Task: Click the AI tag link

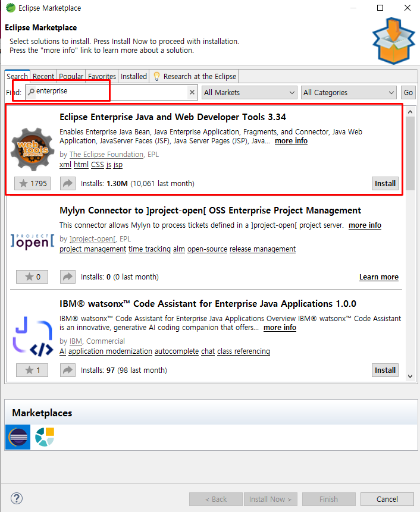Action: (62, 351)
